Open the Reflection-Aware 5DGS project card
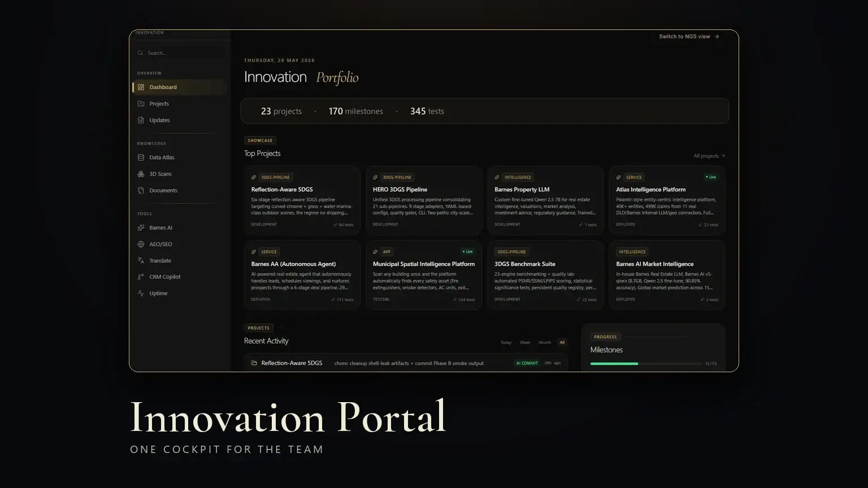This screenshot has width=868, height=488. pyautogui.click(x=302, y=201)
